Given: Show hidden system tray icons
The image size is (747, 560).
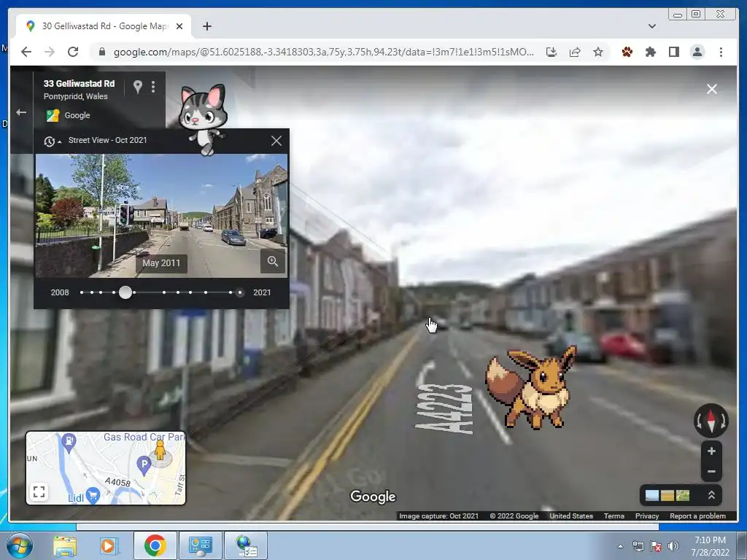Looking at the screenshot, I should pos(620,546).
